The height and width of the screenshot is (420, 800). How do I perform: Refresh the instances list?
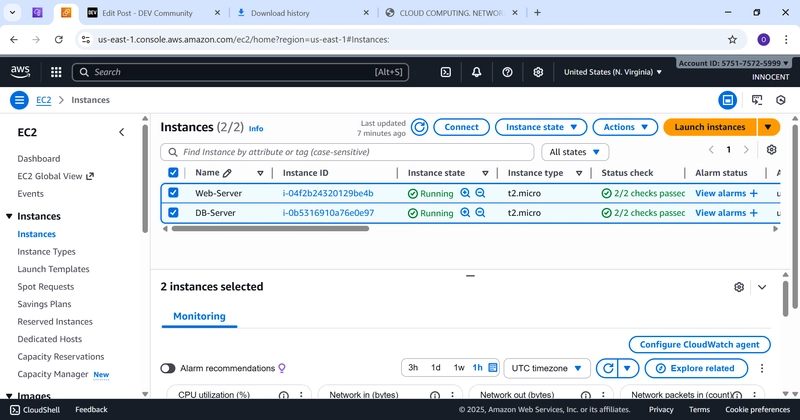[419, 127]
